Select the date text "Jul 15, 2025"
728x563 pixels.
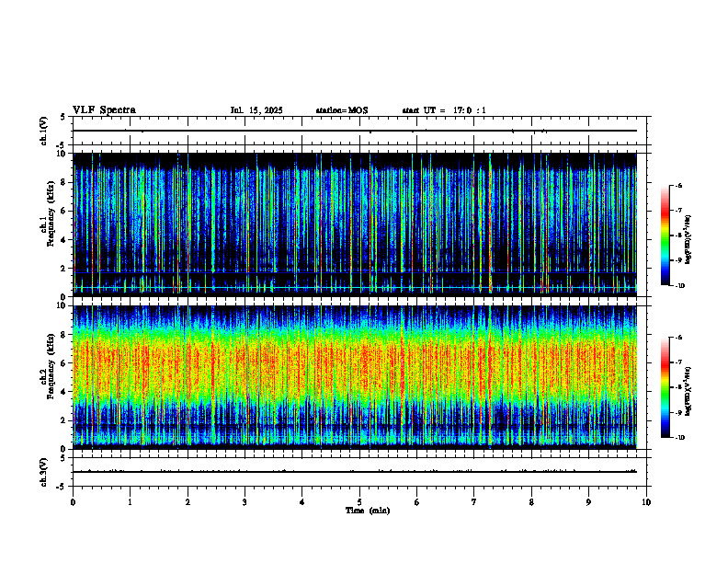coord(256,110)
